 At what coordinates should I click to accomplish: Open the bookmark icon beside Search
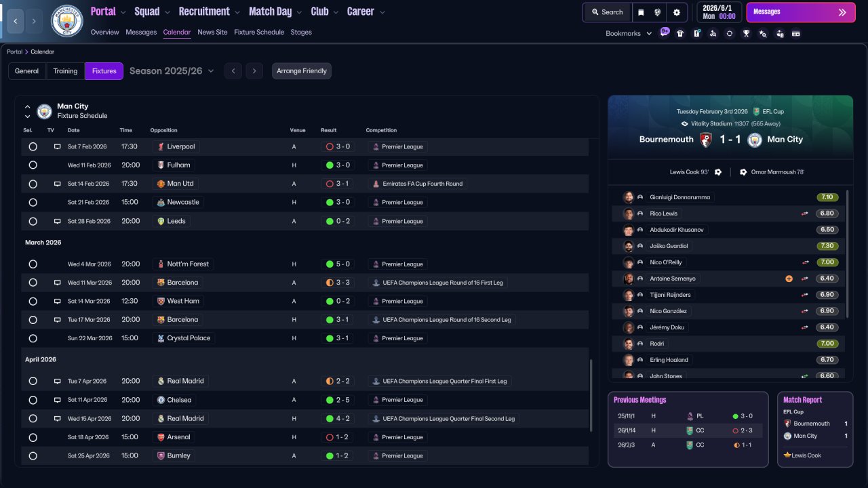click(642, 12)
